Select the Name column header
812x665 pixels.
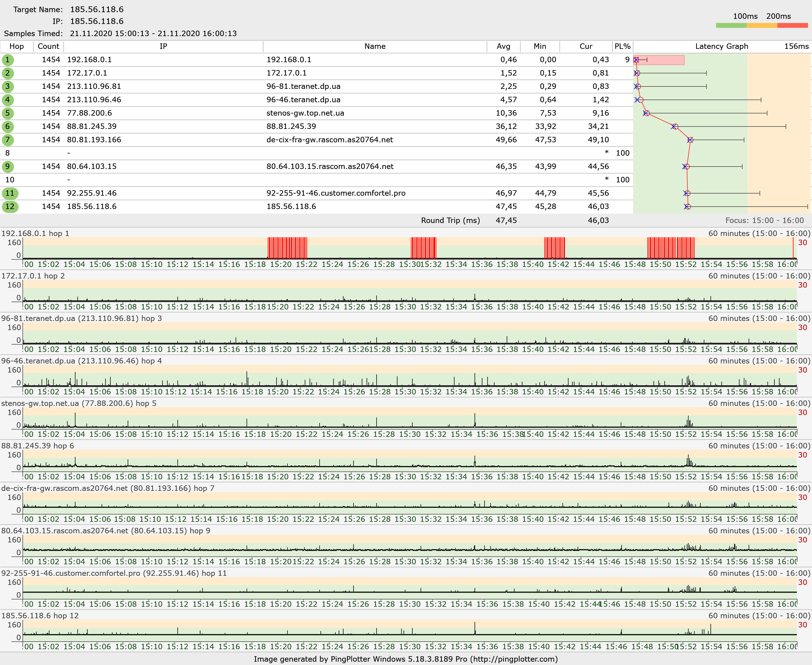coord(375,46)
